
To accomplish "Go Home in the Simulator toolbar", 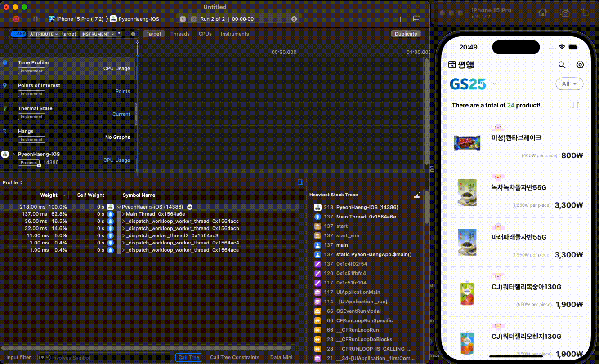I will [x=542, y=13].
